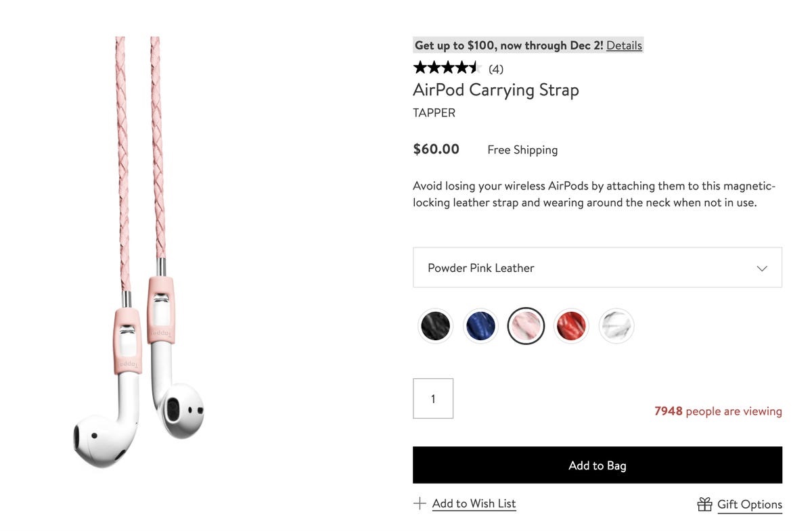
Task: Open the color dropdown chevron arrow
Action: coord(762,268)
